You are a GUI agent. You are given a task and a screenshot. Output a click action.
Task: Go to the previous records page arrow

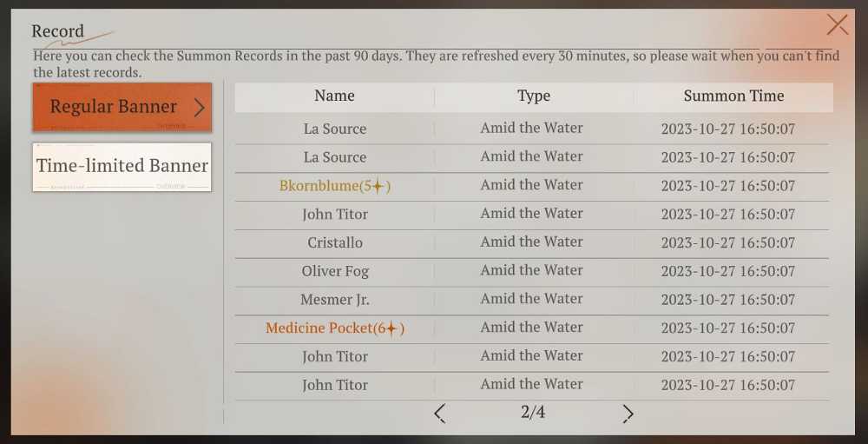coord(439,414)
